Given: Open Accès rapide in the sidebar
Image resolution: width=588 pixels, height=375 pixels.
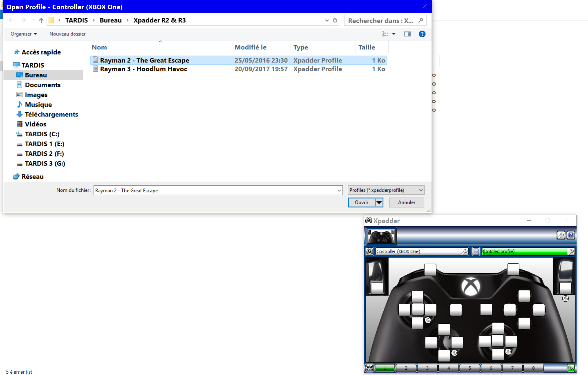Looking at the screenshot, I should [41, 52].
